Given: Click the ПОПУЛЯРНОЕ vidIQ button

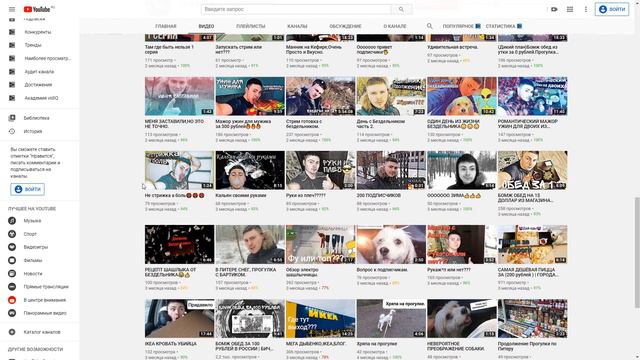Looking at the screenshot, I should [461, 26].
